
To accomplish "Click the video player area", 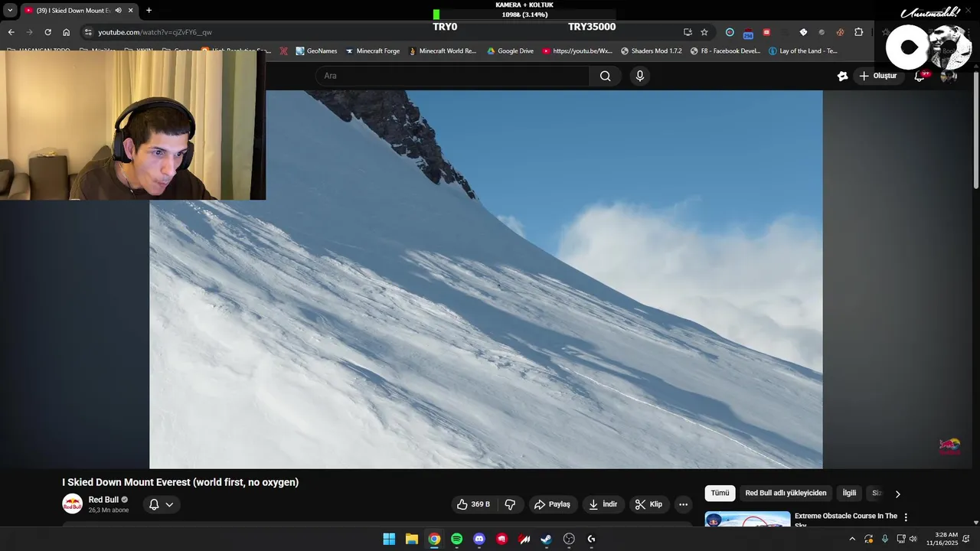I will 485,279.
